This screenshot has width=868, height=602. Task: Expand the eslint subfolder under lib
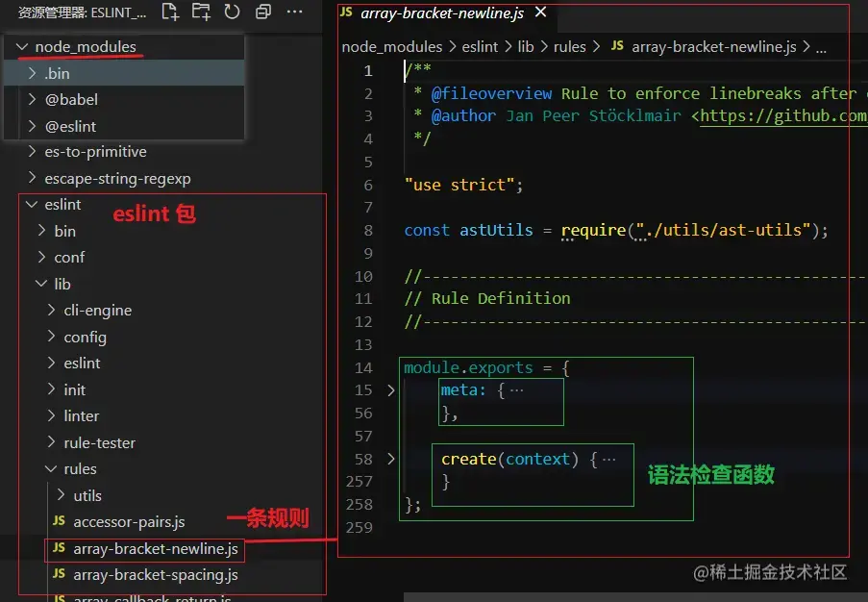tap(52, 364)
